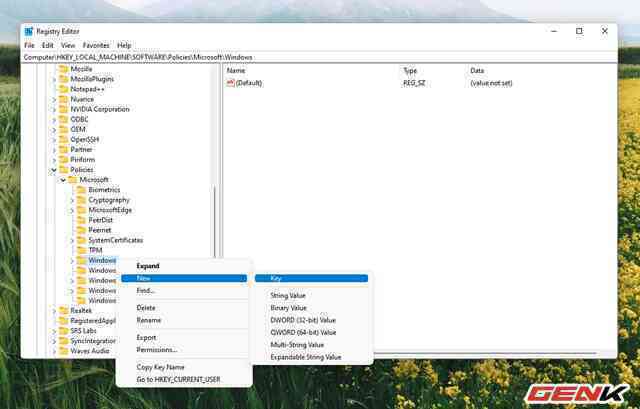Collapse the Microsoft tree node arrow
Screen dimensions: 640x409
click(63, 180)
